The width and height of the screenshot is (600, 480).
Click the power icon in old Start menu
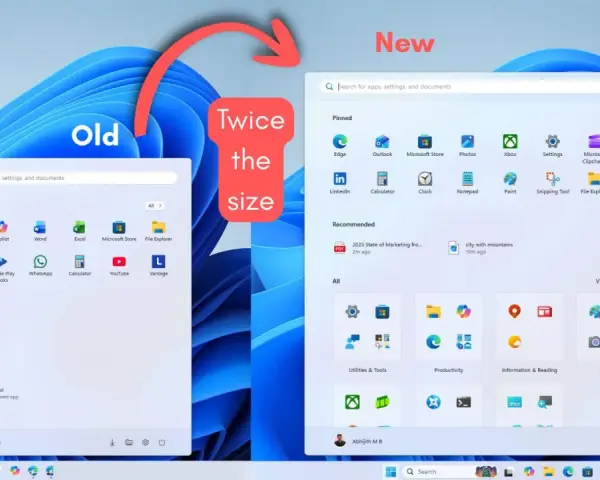coord(162,442)
